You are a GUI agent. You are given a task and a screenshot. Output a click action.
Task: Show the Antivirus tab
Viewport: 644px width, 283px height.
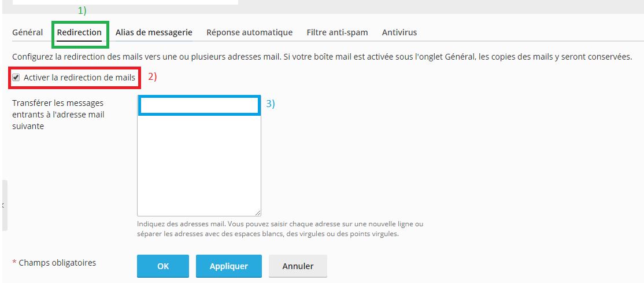coord(399,32)
